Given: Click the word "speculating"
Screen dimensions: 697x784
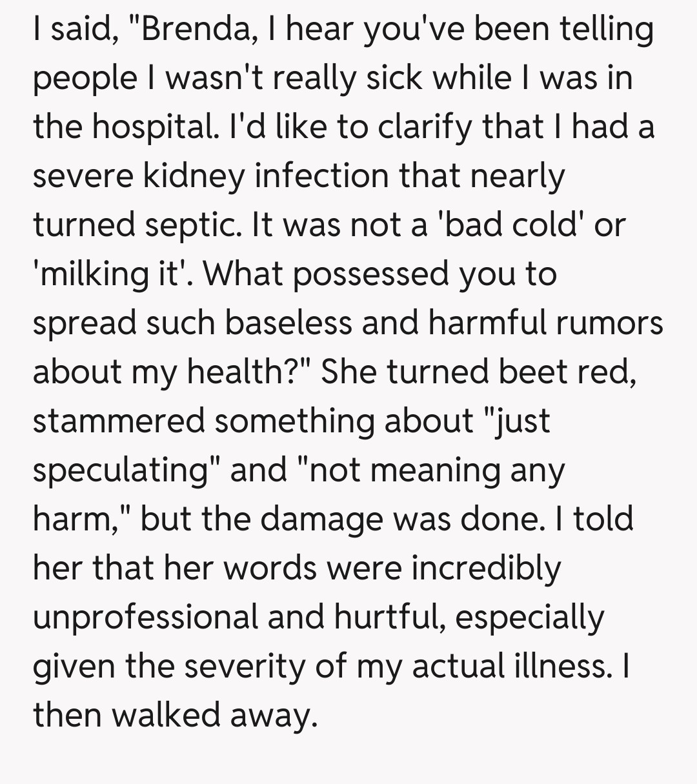Looking at the screenshot, I should click(121, 470).
